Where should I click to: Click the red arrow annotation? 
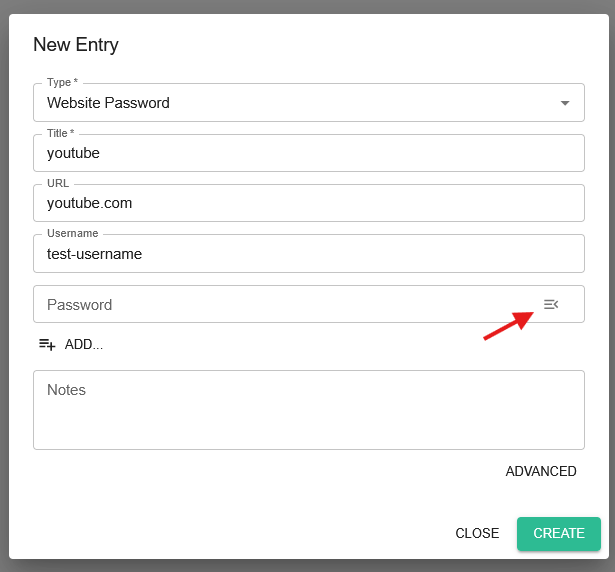(x=509, y=325)
